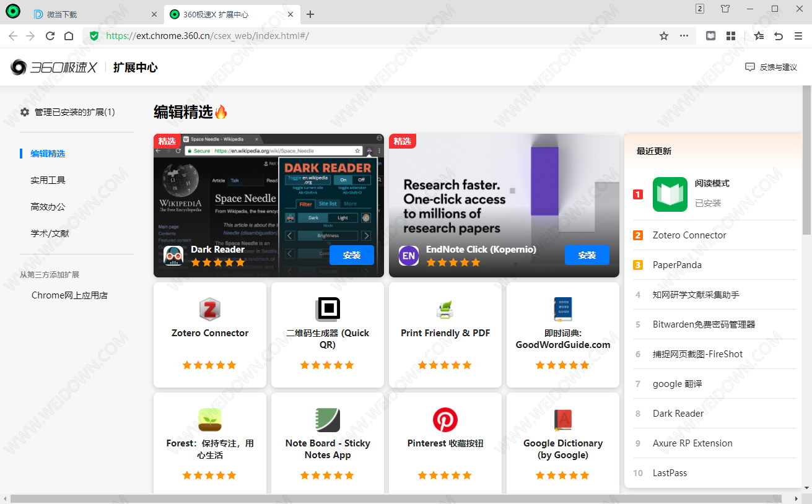Click the vertical page scrollbar
Image resolution: width=812 pixels, height=504 pixels.
click(x=807, y=161)
